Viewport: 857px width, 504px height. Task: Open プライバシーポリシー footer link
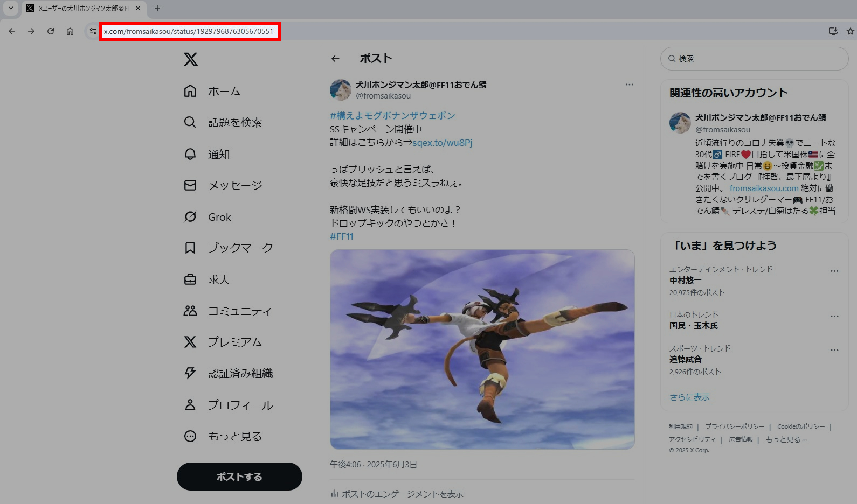coord(735,426)
